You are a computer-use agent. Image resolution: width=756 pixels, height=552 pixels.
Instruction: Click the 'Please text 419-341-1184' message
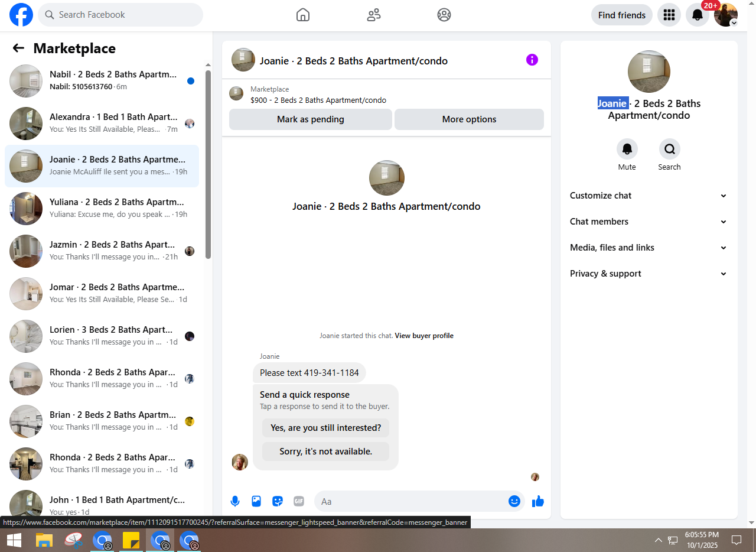point(309,373)
